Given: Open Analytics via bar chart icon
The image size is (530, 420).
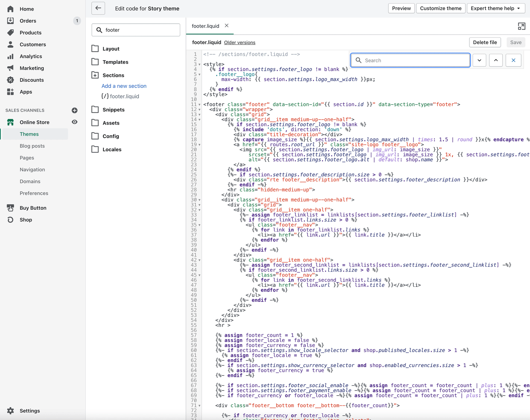Looking at the screenshot, I should click(x=11, y=56).
